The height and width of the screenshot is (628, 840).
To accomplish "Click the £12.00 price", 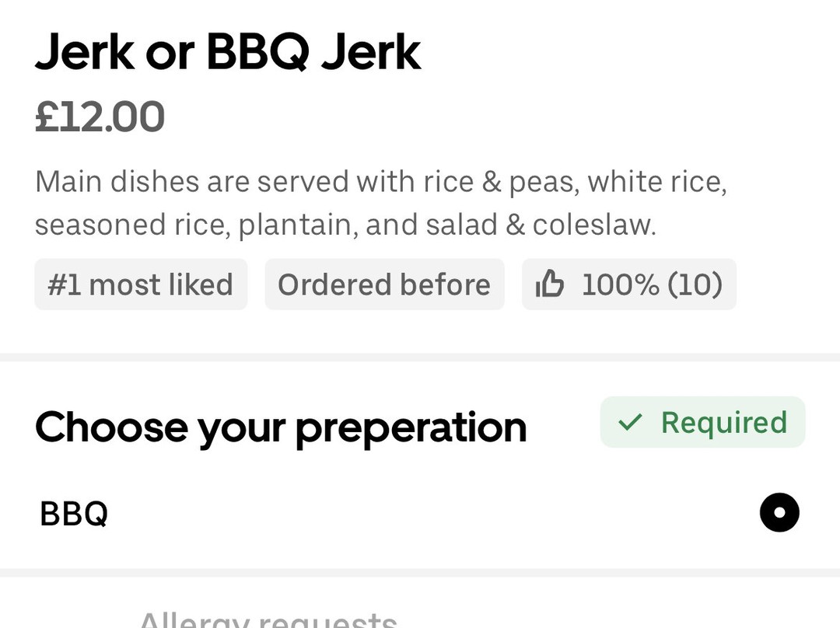I will click(100, 117).
